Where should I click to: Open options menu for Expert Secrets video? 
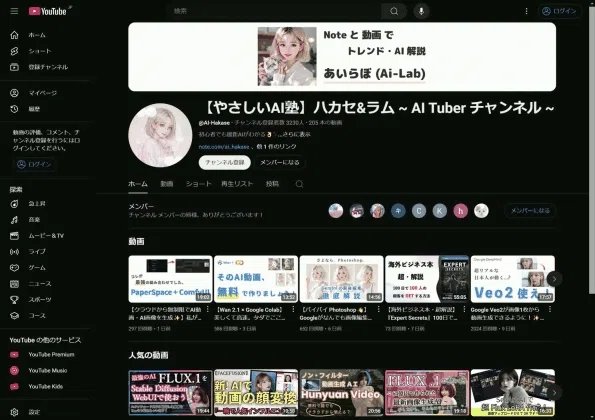pyautogui.click(x=464, y=310)
